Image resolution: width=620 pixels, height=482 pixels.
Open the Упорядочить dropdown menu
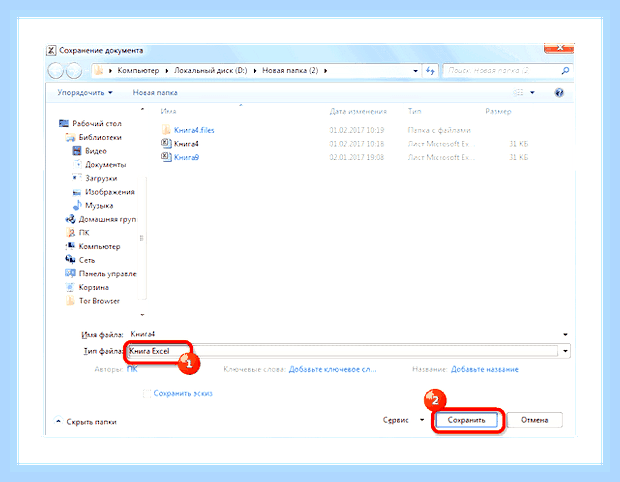point(85,93)
